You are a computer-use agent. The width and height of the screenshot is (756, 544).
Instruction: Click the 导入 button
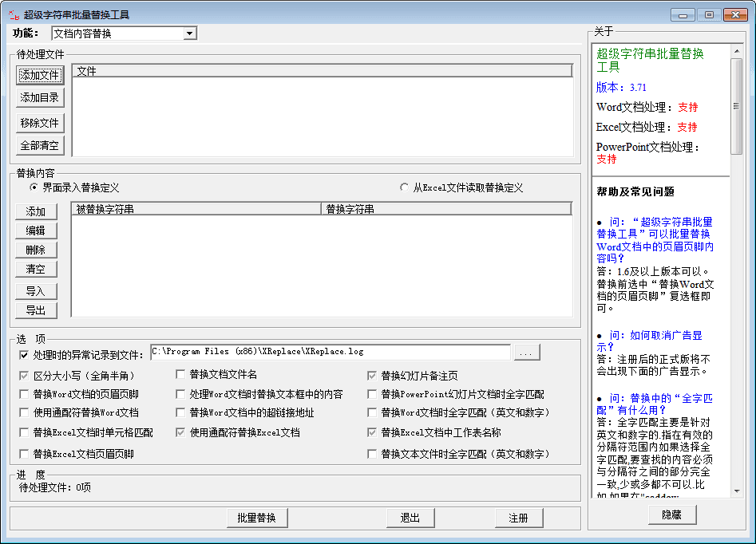[36, 291]
